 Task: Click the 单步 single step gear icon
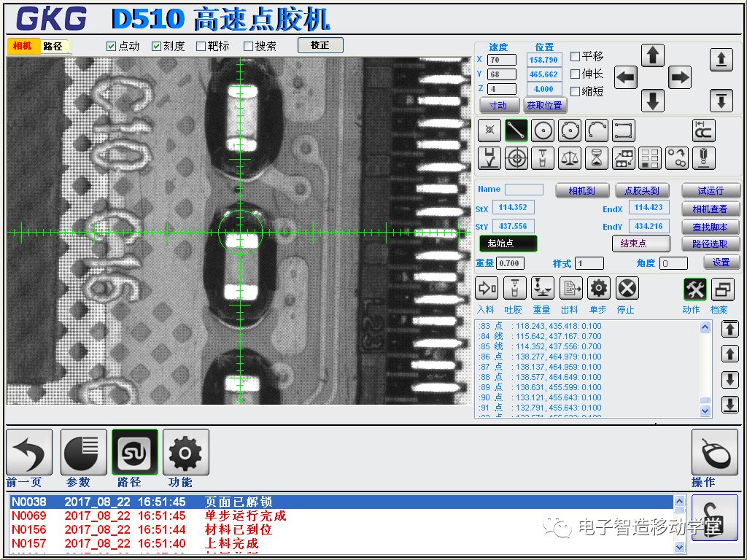coord(599,288)
